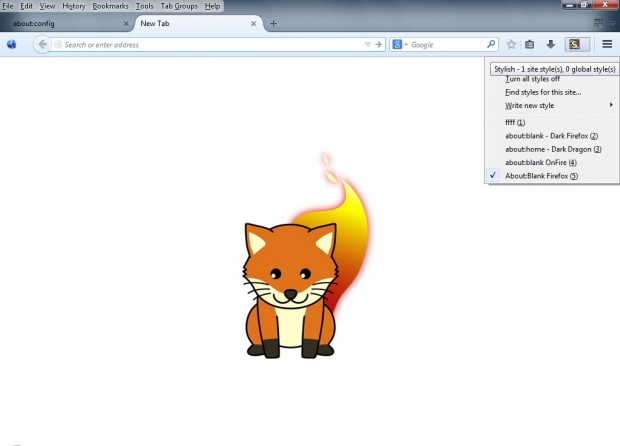Select Find styles for this site...
This screenshot has height=446, width=620.
point(543,92)
